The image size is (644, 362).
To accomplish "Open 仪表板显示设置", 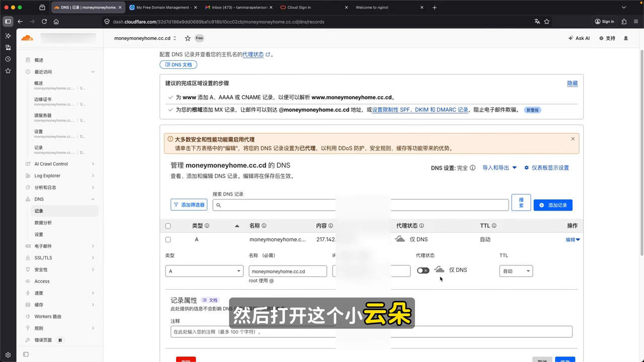I will (546, 168).
